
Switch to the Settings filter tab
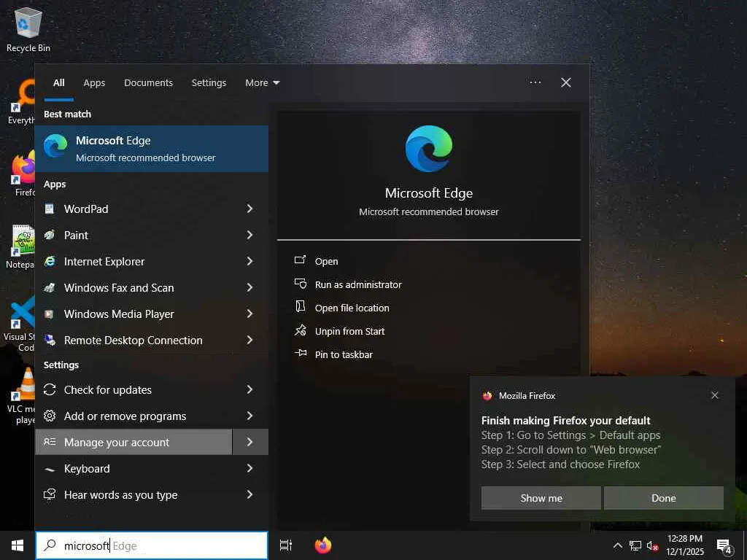tap(209, 83)
